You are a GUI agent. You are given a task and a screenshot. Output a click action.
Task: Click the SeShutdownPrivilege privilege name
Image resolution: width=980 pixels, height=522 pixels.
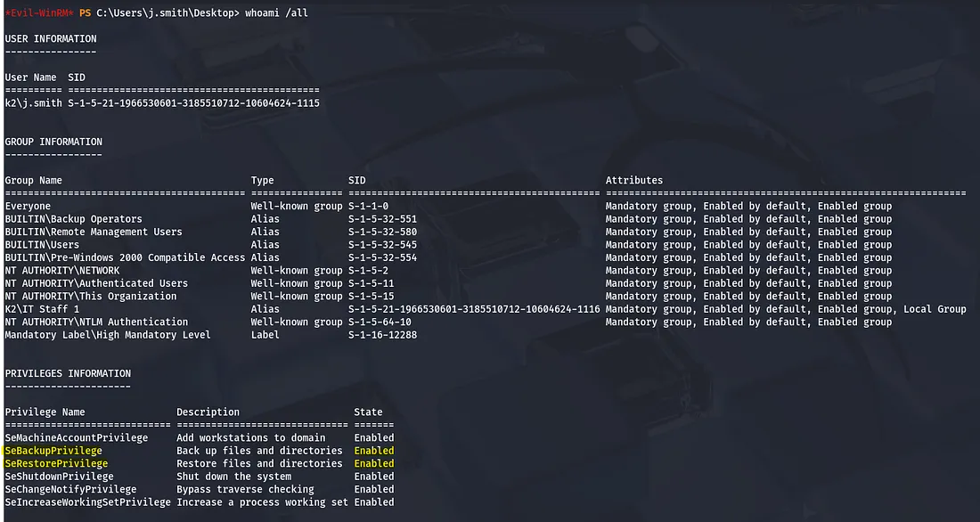click(59, 477)
